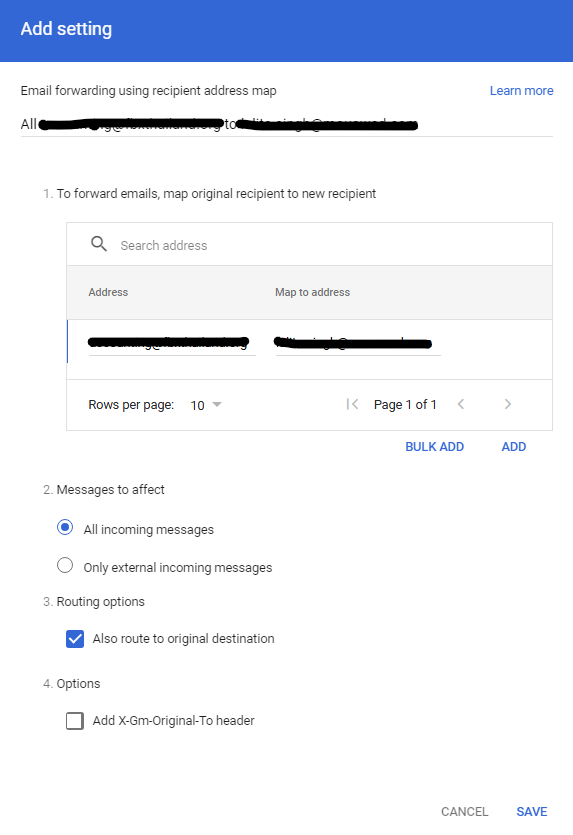Open the Rows per page dropdown
The width and height of the screenshot is (573, 835).
tap(206, 405)
